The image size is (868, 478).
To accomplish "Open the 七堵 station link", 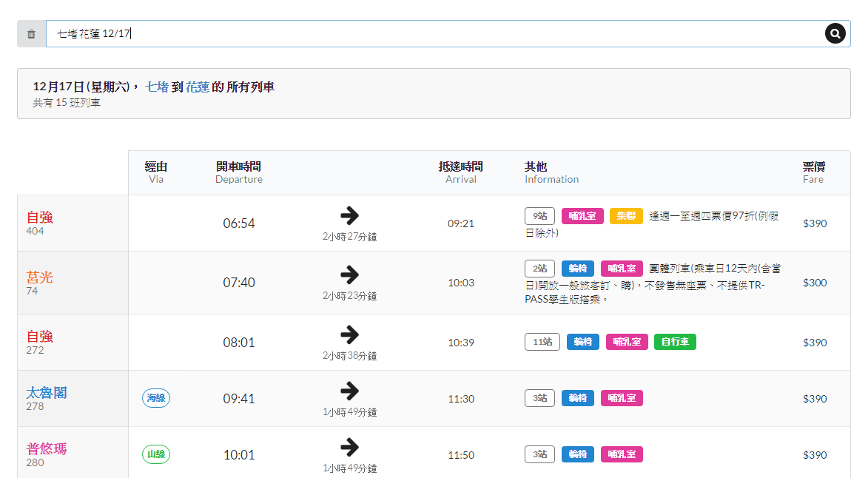I will click(x=157, y=87).
